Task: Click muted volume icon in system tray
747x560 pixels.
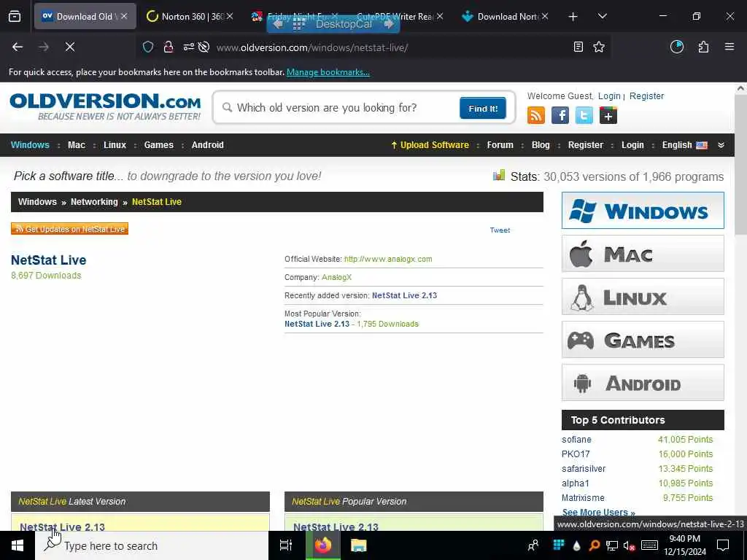Action: point(629,545)
